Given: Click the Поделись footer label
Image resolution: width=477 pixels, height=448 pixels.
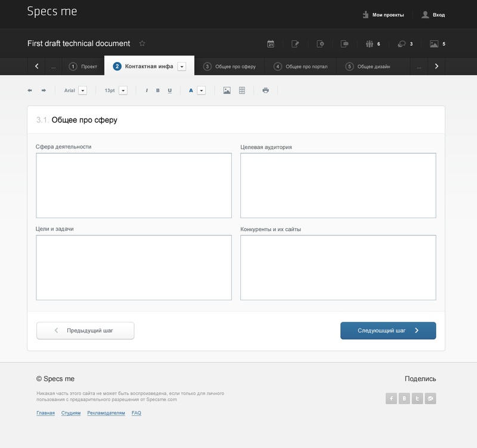Looking at the screenshot, I should (420, 379).
